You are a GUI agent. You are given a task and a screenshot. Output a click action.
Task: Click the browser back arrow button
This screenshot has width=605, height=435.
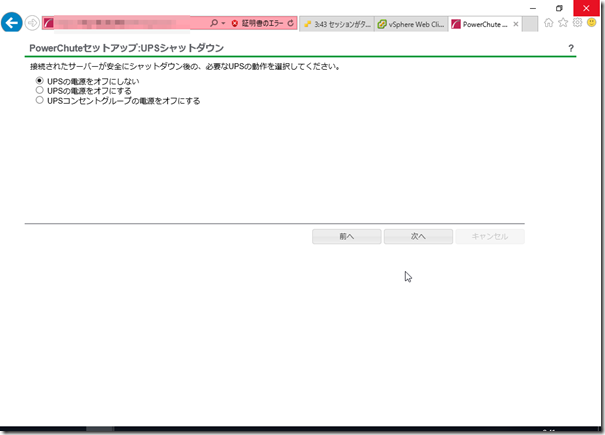point(13,22)
